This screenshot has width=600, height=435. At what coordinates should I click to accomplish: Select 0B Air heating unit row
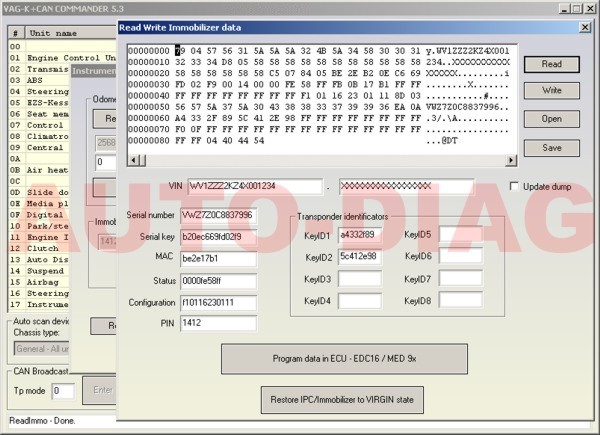(x=39, y=170)
